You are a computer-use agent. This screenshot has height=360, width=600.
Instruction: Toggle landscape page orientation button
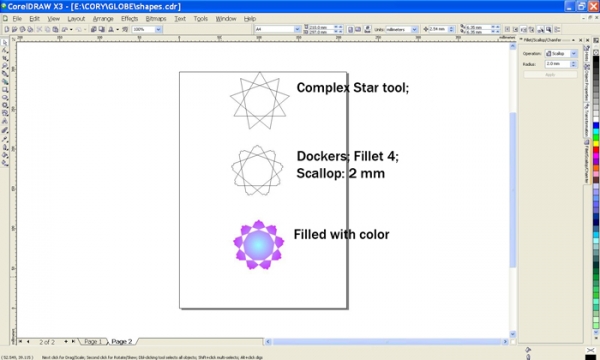358,29
